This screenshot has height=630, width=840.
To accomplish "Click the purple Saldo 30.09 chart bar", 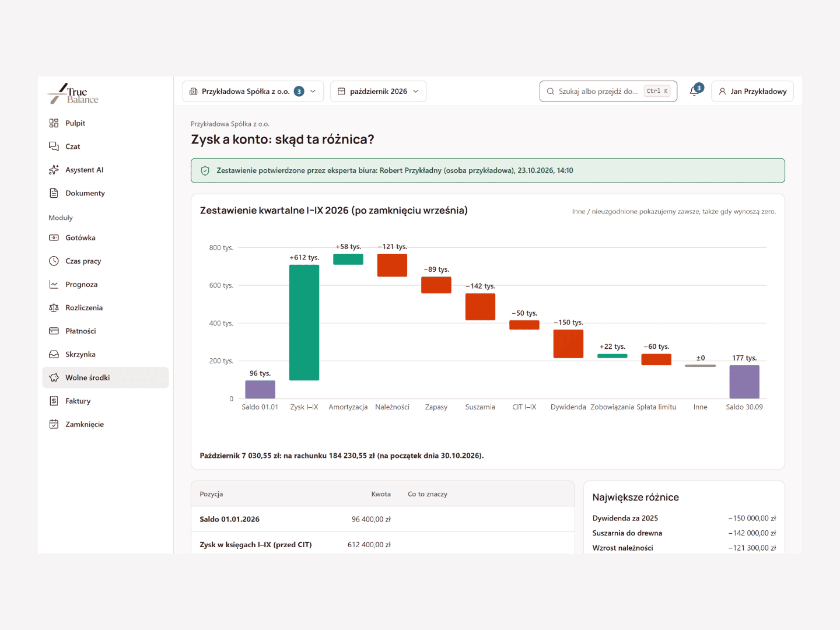I will (744, 382).
